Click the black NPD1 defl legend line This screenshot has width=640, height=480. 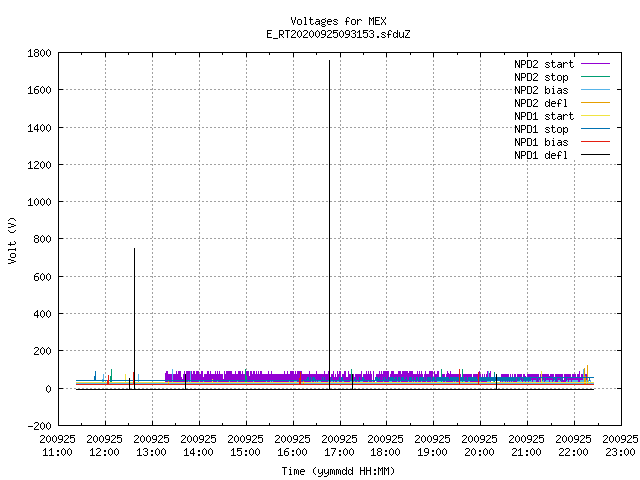pos(595,155)
